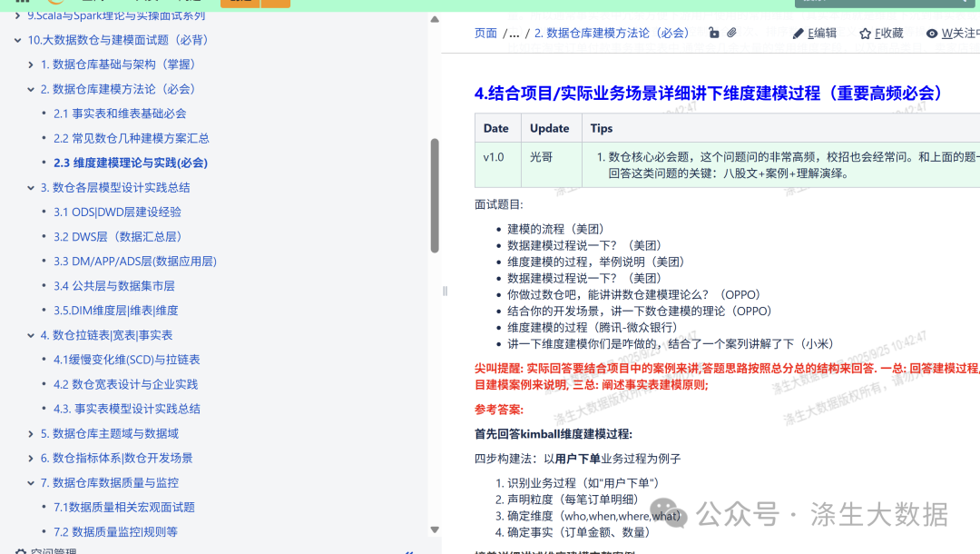Open 4.3. 事实表模型设计实践总结 page

(x=127, y=409)
